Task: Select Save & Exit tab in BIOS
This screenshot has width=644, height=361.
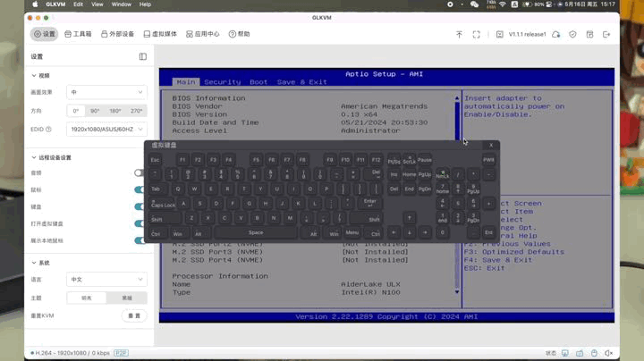Action: (302, 82)
